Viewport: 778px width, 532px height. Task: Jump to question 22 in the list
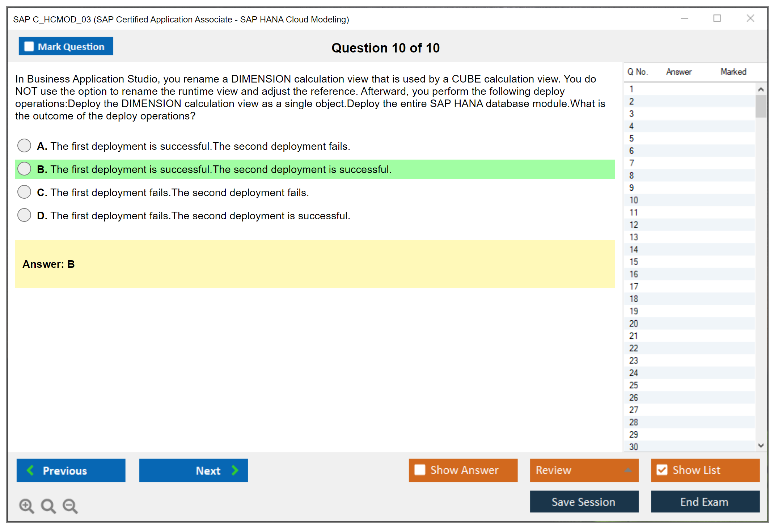(634, 348)
